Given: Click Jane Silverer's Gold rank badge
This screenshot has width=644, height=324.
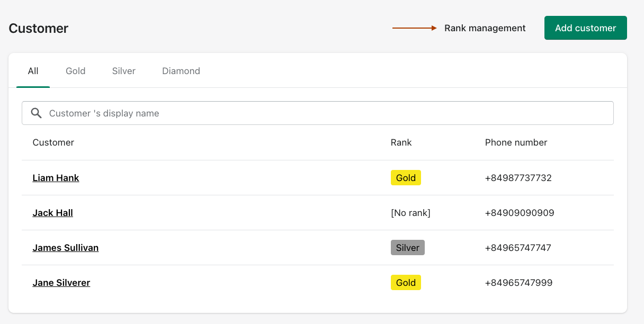Looking at the screenshot, I should [x=406, y=283].
